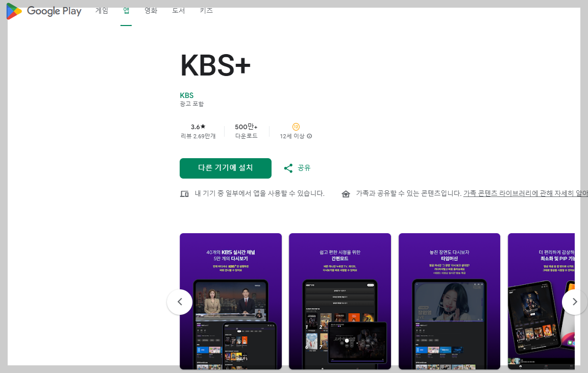Open the 영화 tab
588x373 pixels.
click(151, 11)
